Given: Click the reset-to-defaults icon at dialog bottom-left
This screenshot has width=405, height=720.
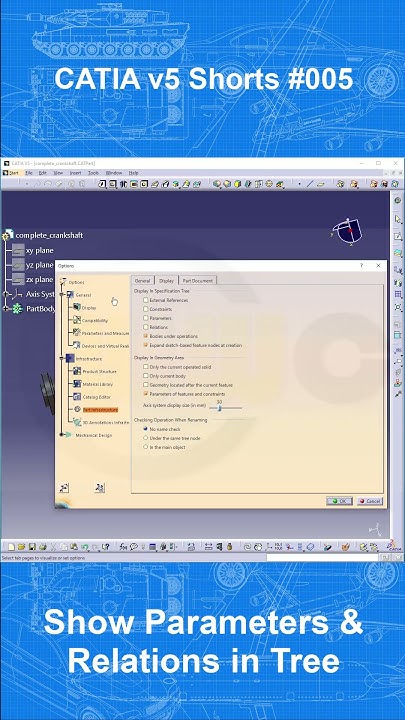Looking at the screenshot, I should pos(64,488).
